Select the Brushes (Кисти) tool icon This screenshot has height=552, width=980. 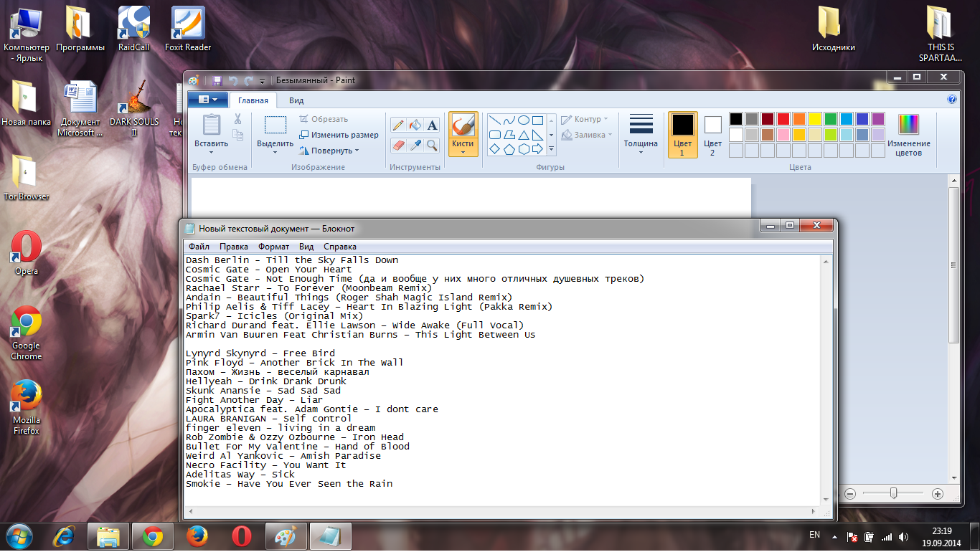click(463, 125)
